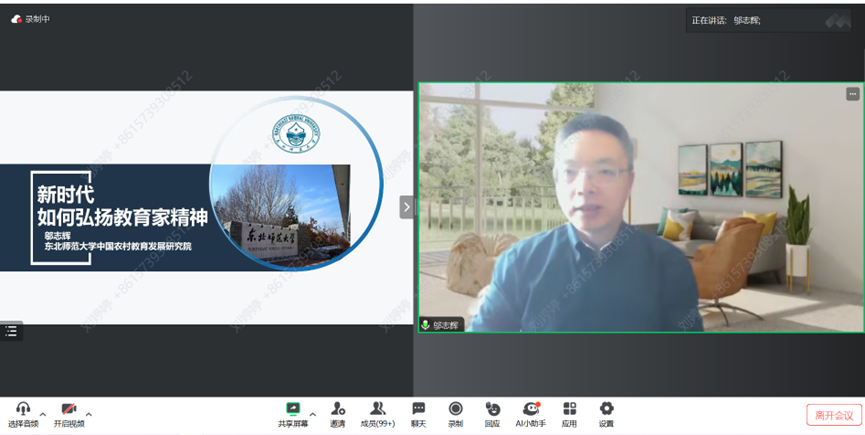Click the Select Audio (选择音频) headphone icon

click(23, 410)
